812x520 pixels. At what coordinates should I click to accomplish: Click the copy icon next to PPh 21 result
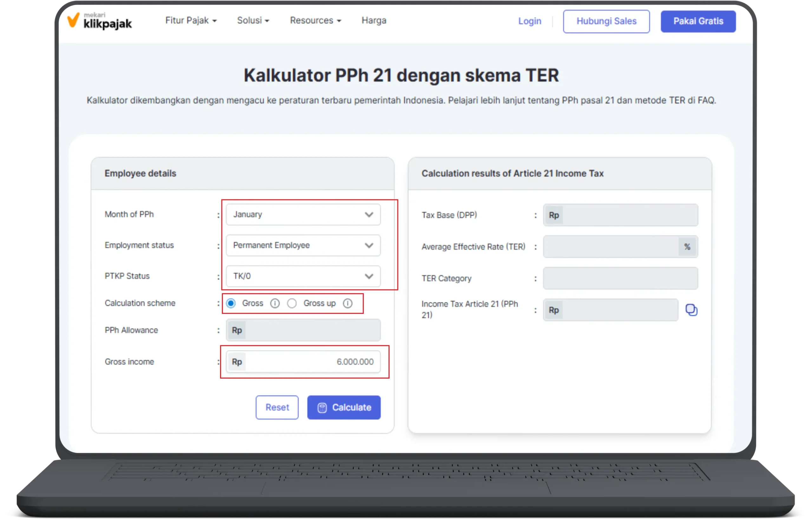691,310
